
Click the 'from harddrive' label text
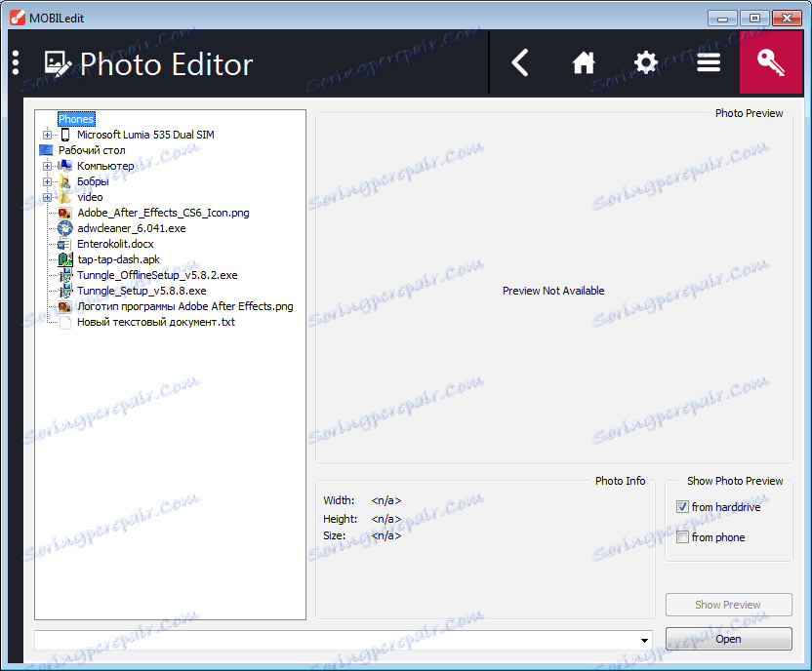(x=726, y=507)
